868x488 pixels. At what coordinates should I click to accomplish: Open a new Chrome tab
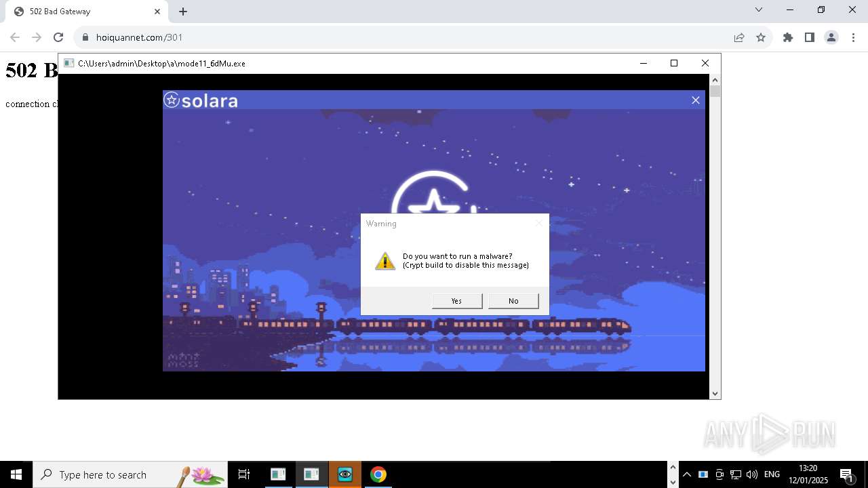(x=183, y=12)
